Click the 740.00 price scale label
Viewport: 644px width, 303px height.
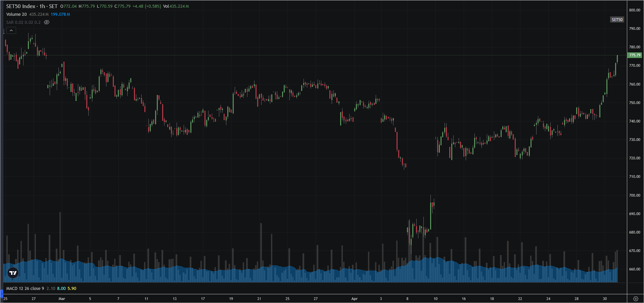tap(635, 121)
